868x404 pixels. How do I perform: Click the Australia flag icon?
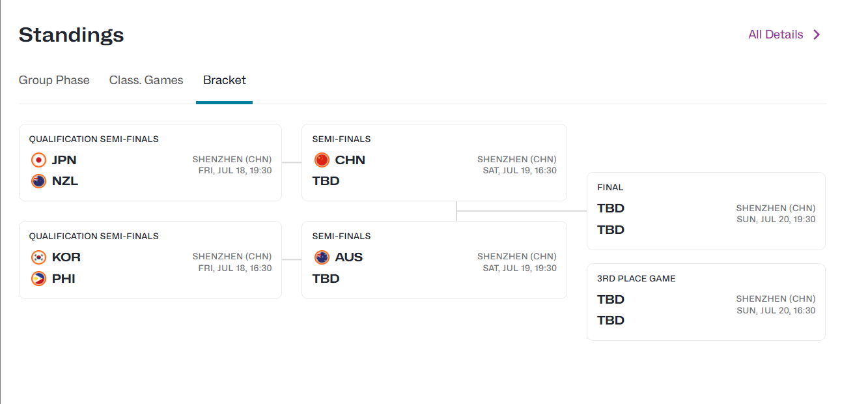(x=322, y=257)
